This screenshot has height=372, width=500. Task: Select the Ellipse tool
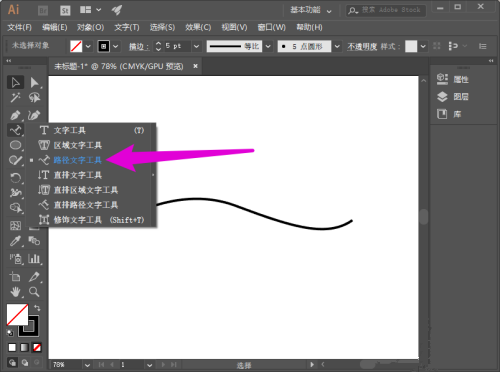15,145
